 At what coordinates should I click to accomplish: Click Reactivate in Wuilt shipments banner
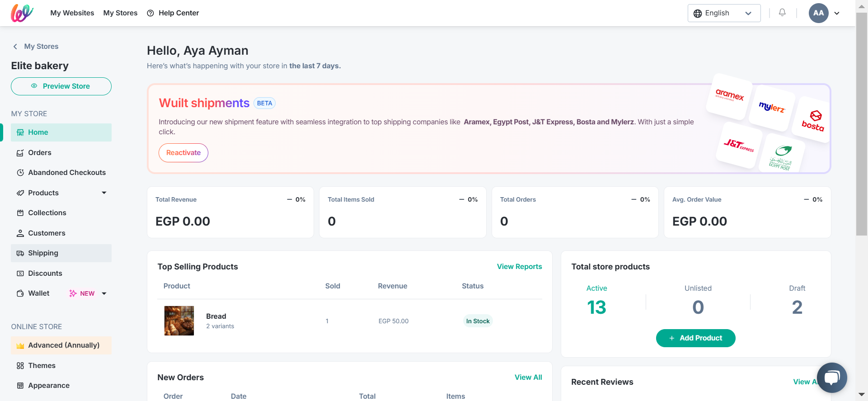183,153
